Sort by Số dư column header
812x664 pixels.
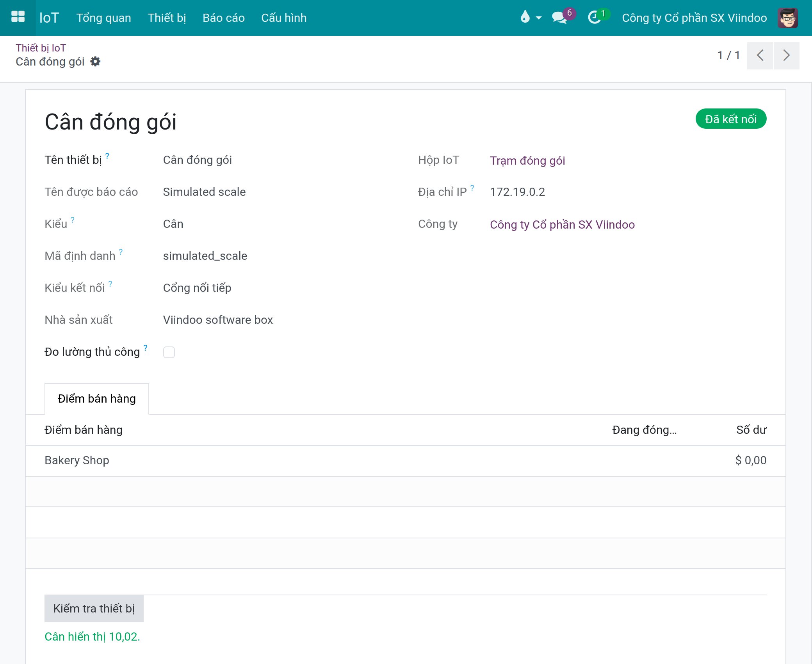[x=751, y=430]
